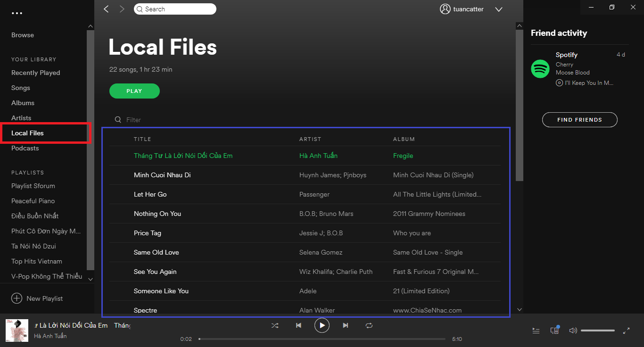Enter full screen with the expand icon

pos(627,330)
